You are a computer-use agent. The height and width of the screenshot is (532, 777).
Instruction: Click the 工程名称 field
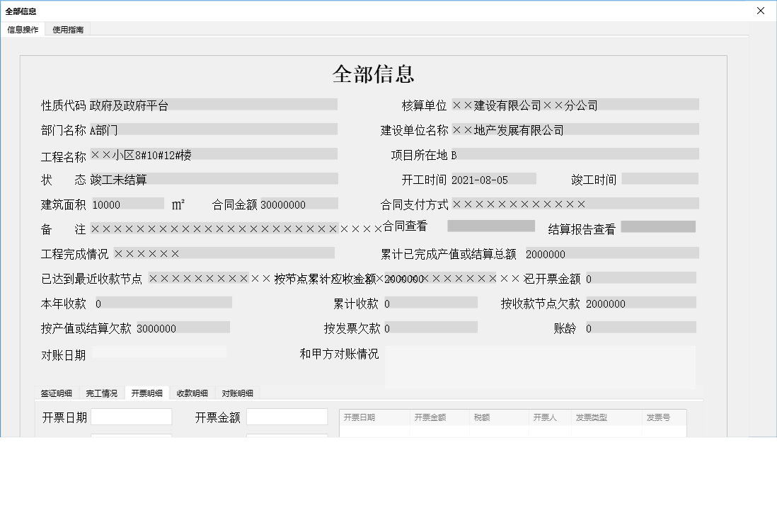212,154
